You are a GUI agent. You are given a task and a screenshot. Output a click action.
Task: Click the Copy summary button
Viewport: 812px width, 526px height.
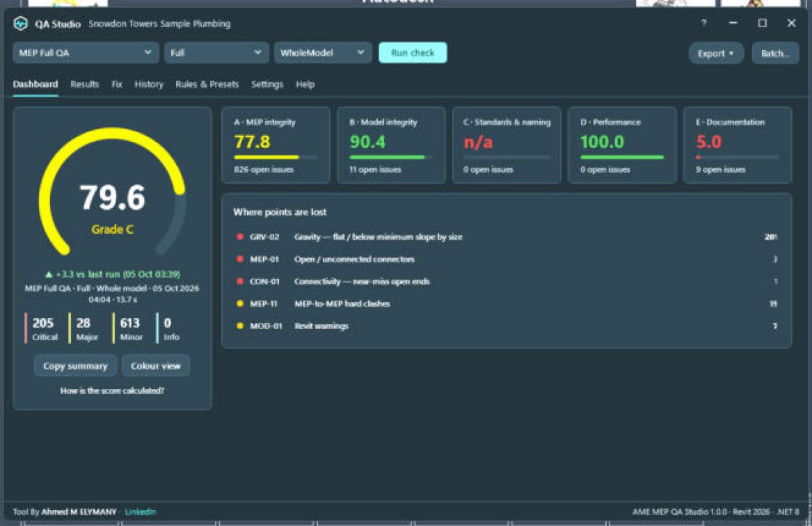point(75,366)
